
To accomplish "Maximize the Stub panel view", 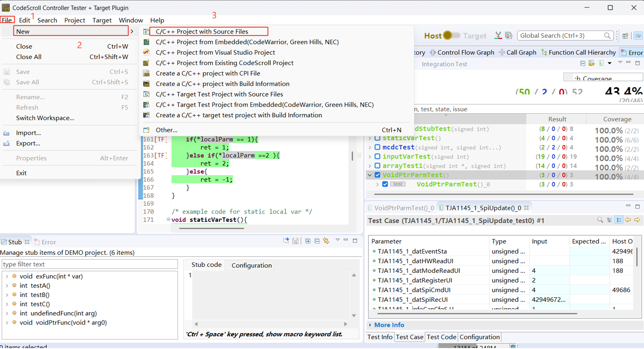I will tap(355, 240).
